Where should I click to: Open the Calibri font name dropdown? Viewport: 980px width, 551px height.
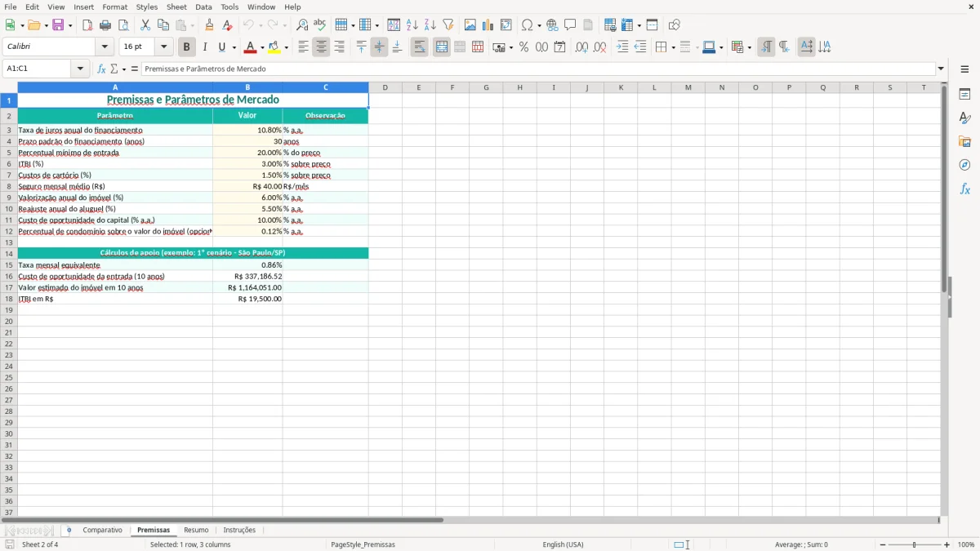tap(105, 47)
